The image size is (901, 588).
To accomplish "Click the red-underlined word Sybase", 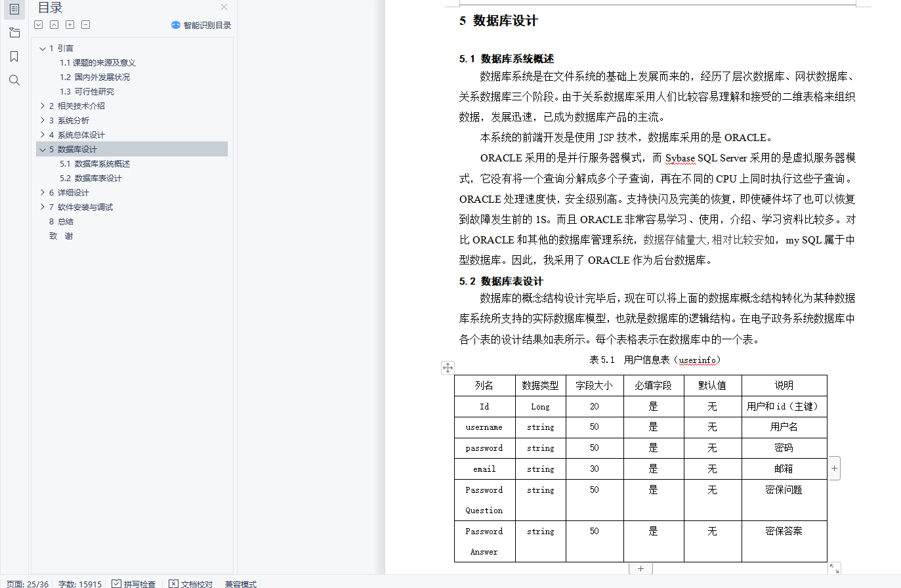I will coord(680,158).
